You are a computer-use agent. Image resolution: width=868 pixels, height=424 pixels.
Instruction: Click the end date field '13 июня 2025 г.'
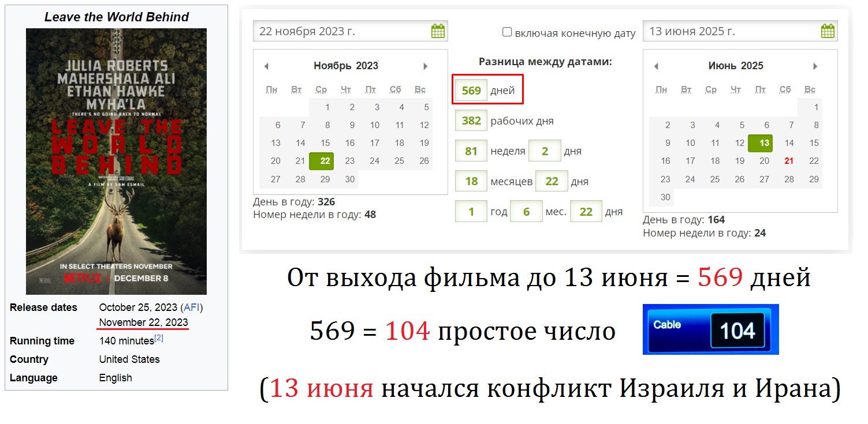(x=740, y=31)
